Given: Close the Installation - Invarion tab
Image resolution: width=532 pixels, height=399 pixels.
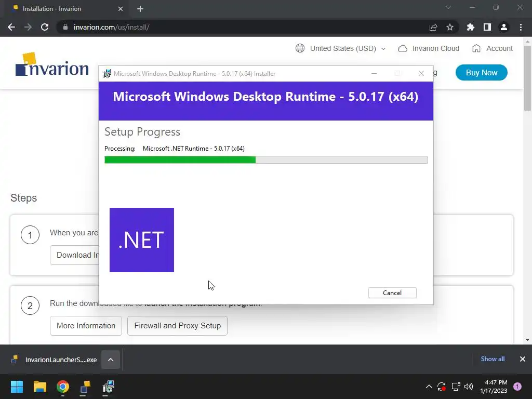Looking at the screenshot, I should (121, 9).
